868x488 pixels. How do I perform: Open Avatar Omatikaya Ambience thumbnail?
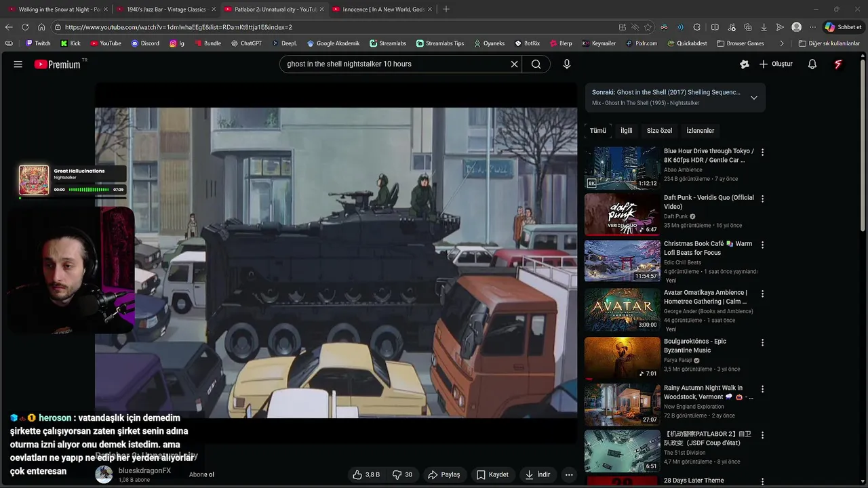tap(622, 309)
